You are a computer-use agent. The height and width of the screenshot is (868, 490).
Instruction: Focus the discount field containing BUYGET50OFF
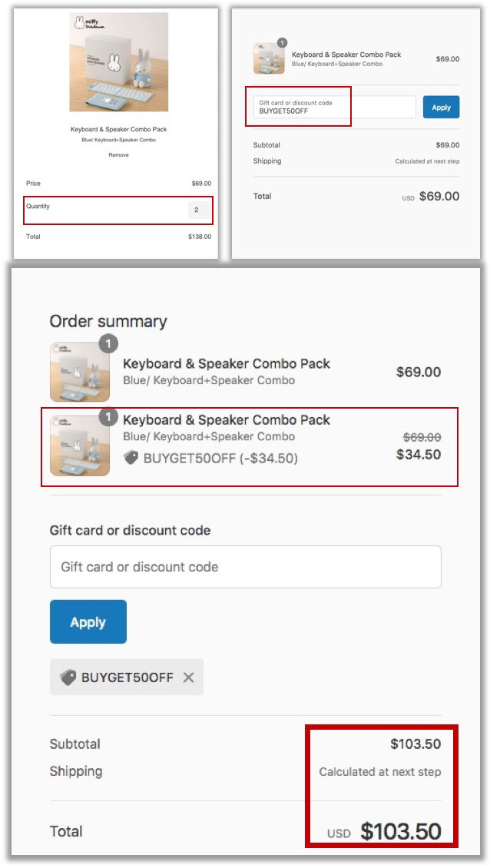coord(335,108)
